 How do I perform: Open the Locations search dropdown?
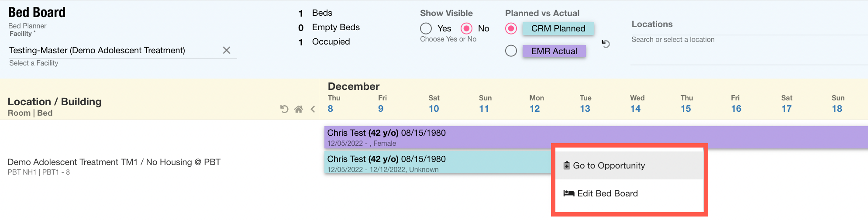[x=742, y=40]
